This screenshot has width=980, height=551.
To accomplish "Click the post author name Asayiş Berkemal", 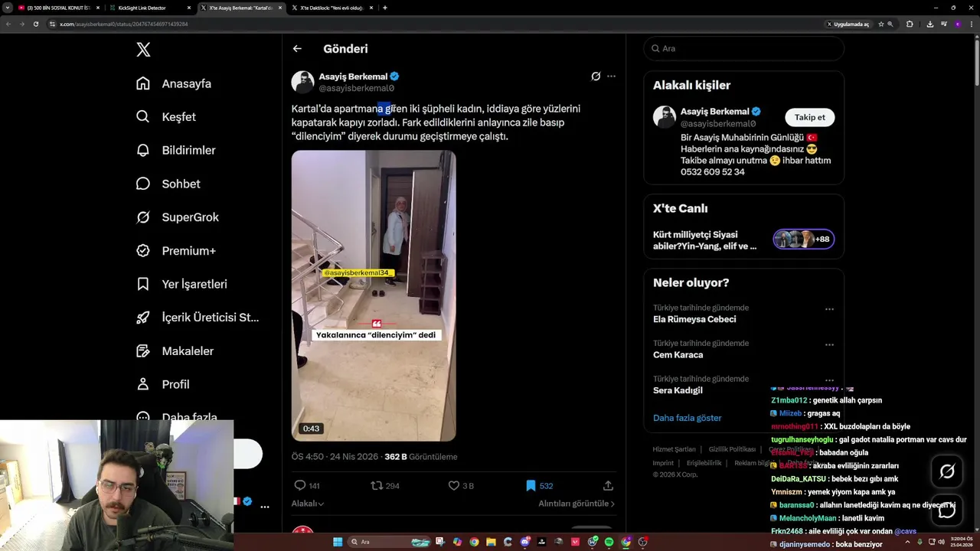I will pos(353,77).
